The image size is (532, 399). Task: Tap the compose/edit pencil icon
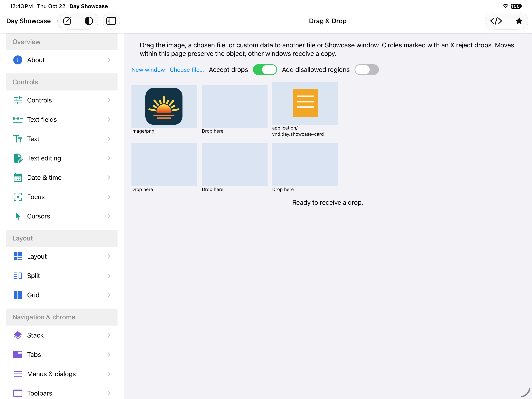pos(67,21)
